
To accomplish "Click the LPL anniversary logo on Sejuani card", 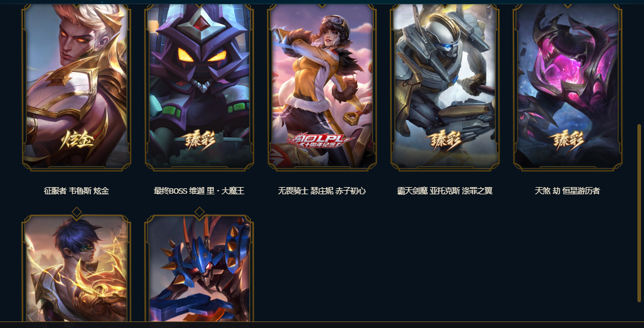I will point(322,140).
